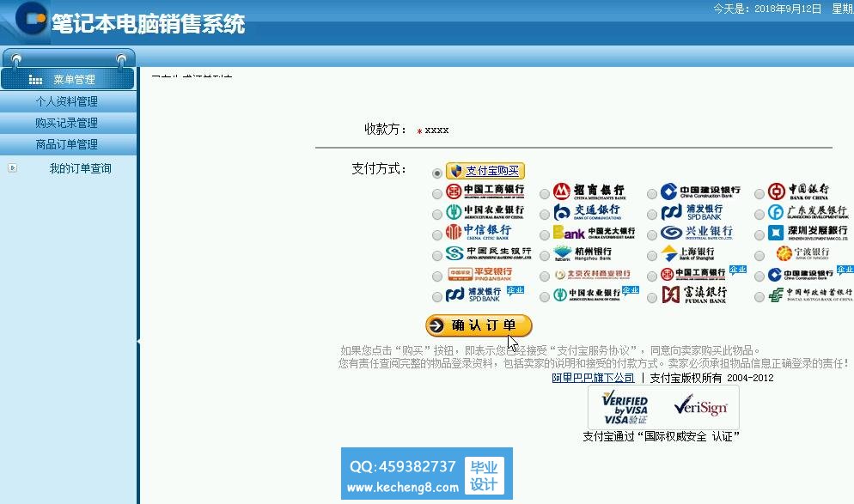Click the 确认订单 button
The image size is (854, 504).
click(x=479, y=325)
